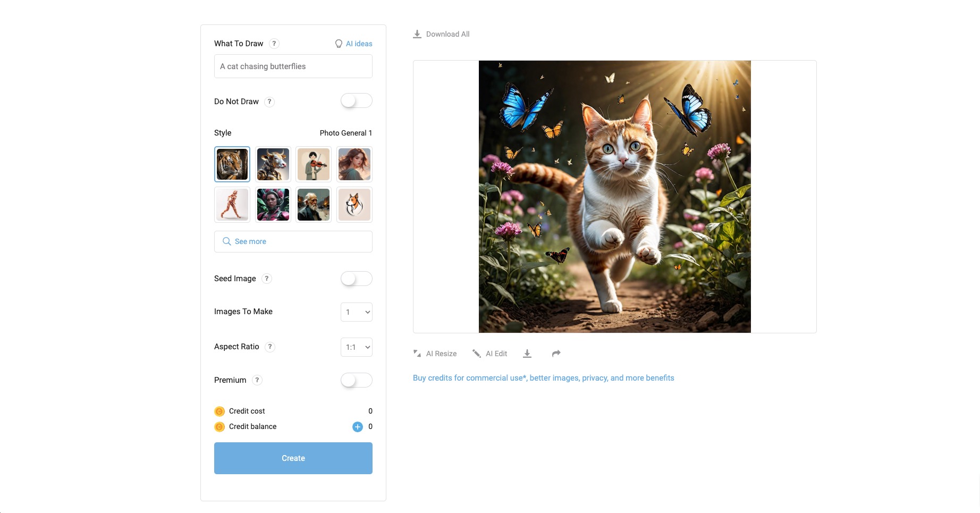Click the Credit cost label
The width and height of the screenshot is (980, 513).
click(247, 411)
